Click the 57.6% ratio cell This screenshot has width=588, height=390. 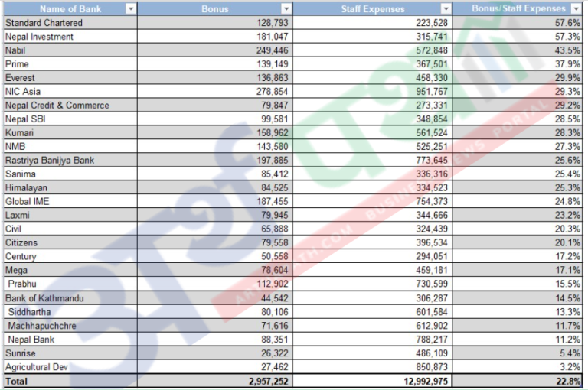(518, 23)
